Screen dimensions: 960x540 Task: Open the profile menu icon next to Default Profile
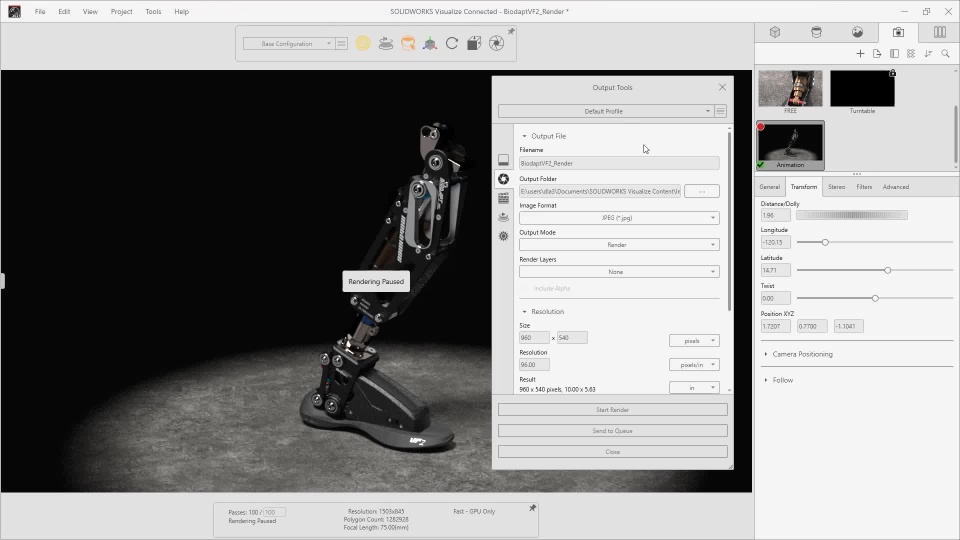[x=721, y=111]
